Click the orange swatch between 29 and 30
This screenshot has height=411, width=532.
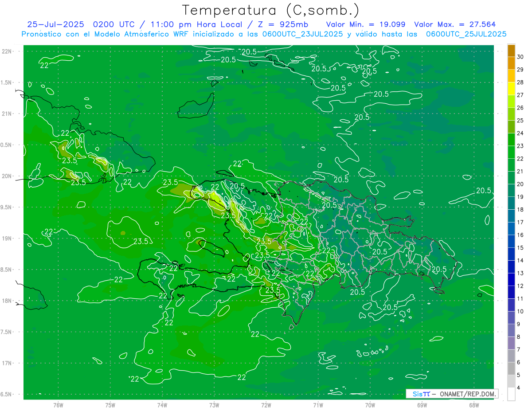coord(511,63)
